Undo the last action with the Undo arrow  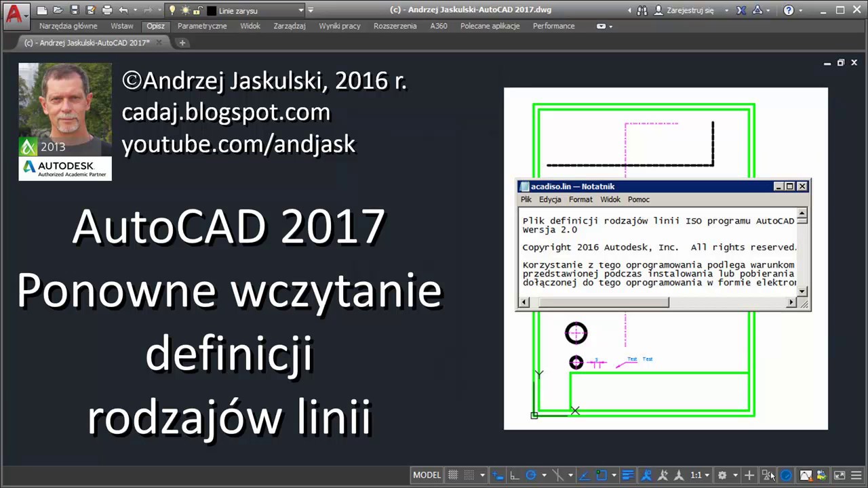pyautogui.click(x=123, y=10)
